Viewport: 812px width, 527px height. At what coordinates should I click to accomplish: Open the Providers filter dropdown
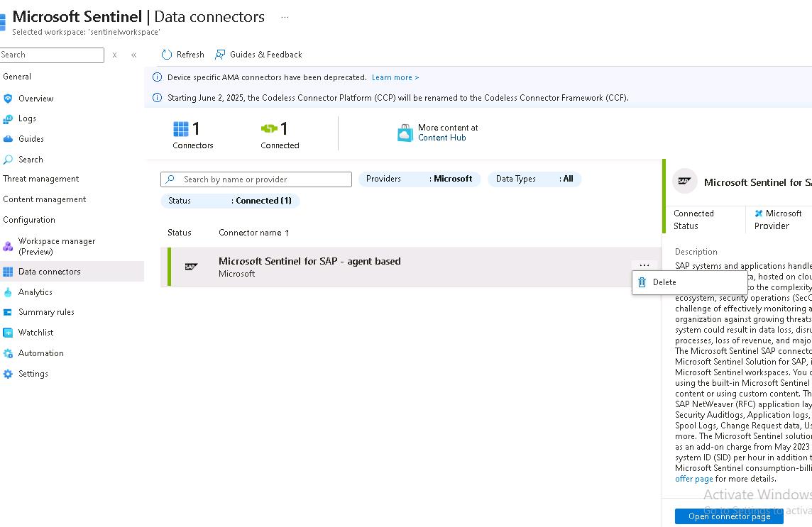click(x=419, y=179)
